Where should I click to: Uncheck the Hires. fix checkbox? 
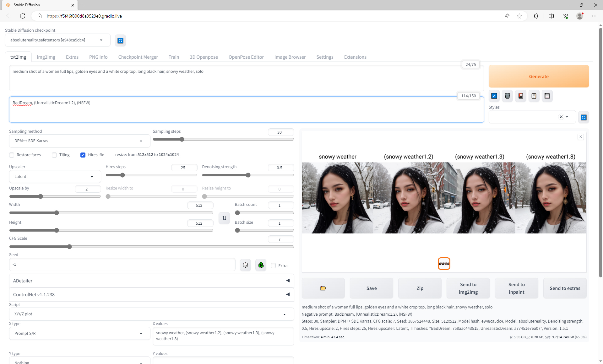pyautogui.click(x=83, y=155)
